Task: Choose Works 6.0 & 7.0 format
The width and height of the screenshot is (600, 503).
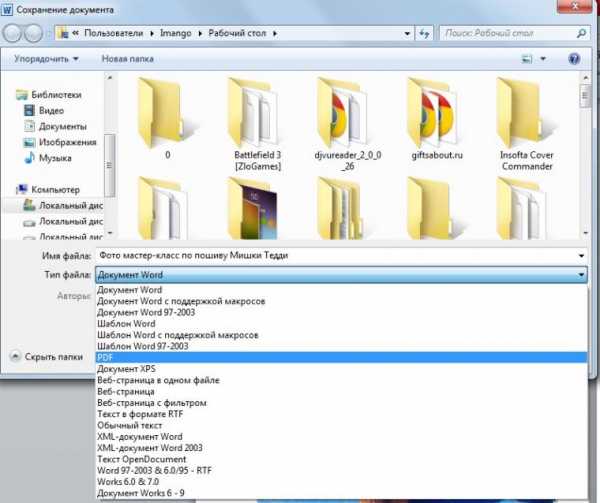Action: point(341,482)
